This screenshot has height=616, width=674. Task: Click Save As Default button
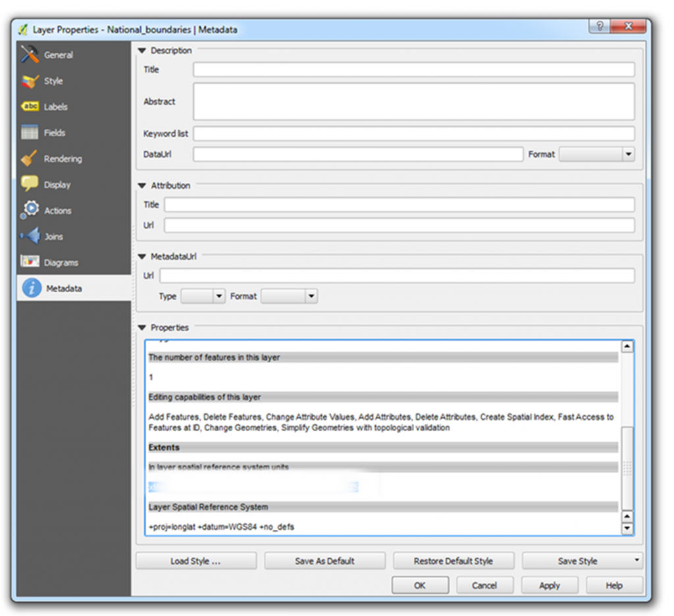pos(324,561)
